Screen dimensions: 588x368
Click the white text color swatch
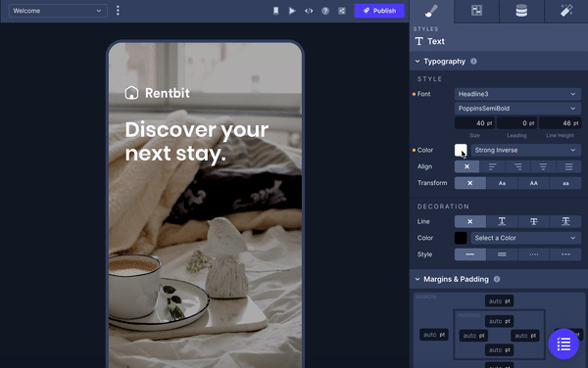click(x=461, y=150)
